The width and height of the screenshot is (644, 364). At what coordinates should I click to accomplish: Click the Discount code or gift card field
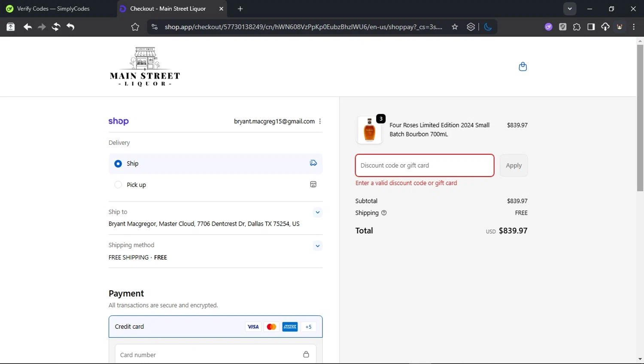pos(425,165)
